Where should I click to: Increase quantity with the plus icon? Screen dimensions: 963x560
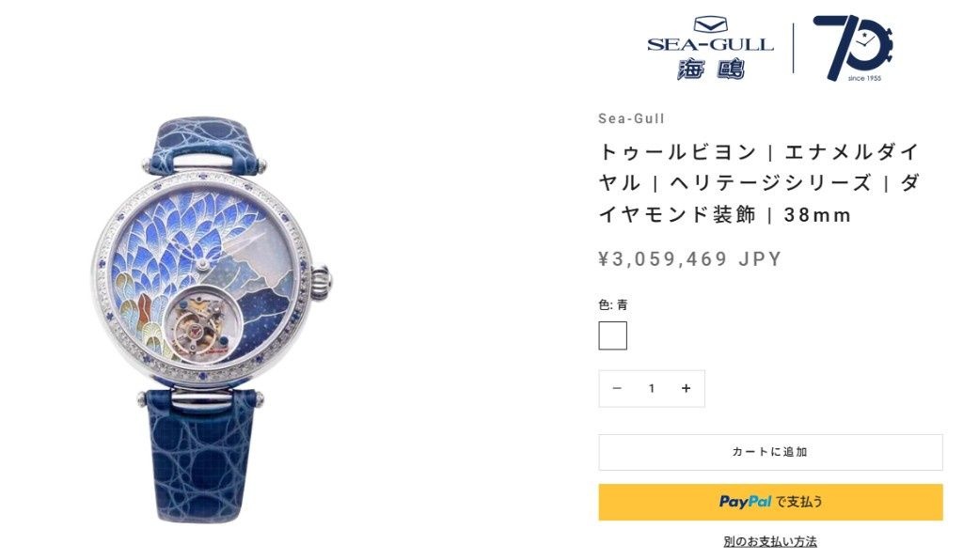686,388
